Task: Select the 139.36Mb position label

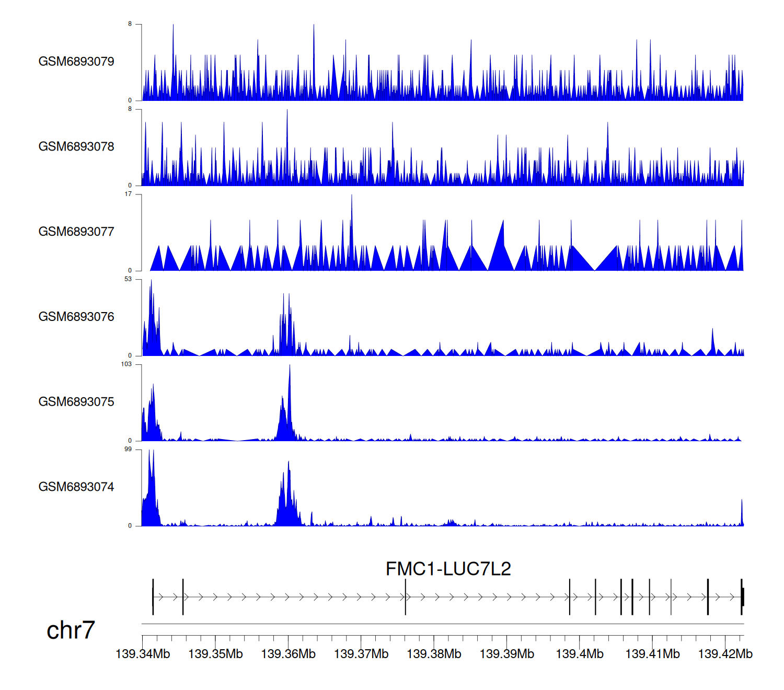Action: (288, 654)
